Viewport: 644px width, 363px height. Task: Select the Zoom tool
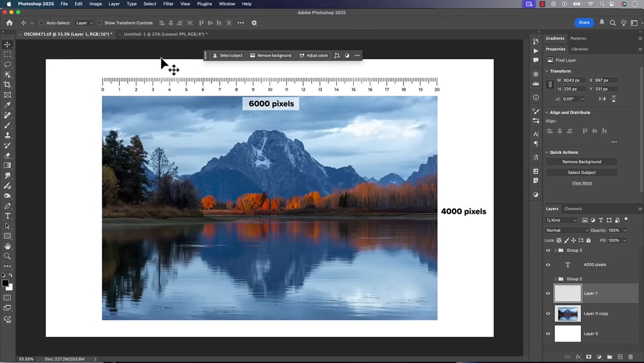pyautogui.click(x=8, y=256)
